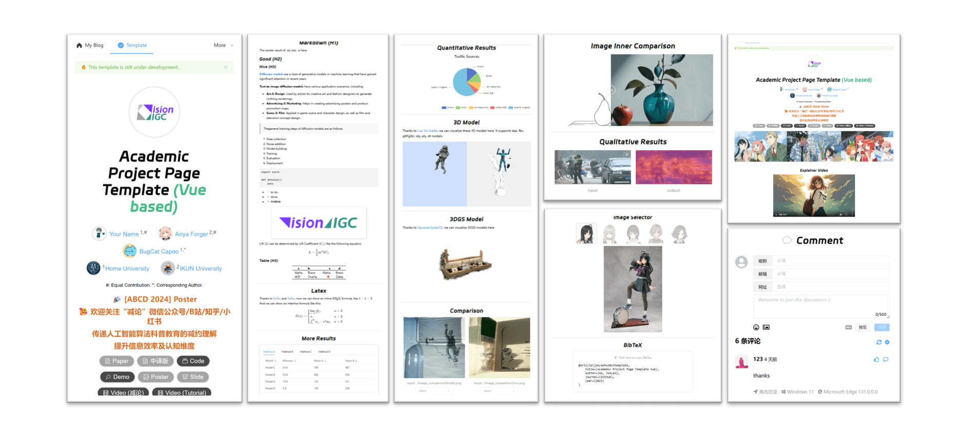This screenshot has width=980, height=442.
Task: Click the 预览 preview button
Action: 863,327
